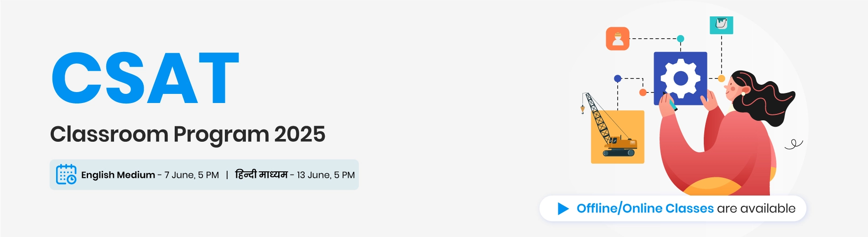The height and width of the screenshot is (237, 868).
Task: Click the teal connector dot
Action: click(x=681, y=39)
